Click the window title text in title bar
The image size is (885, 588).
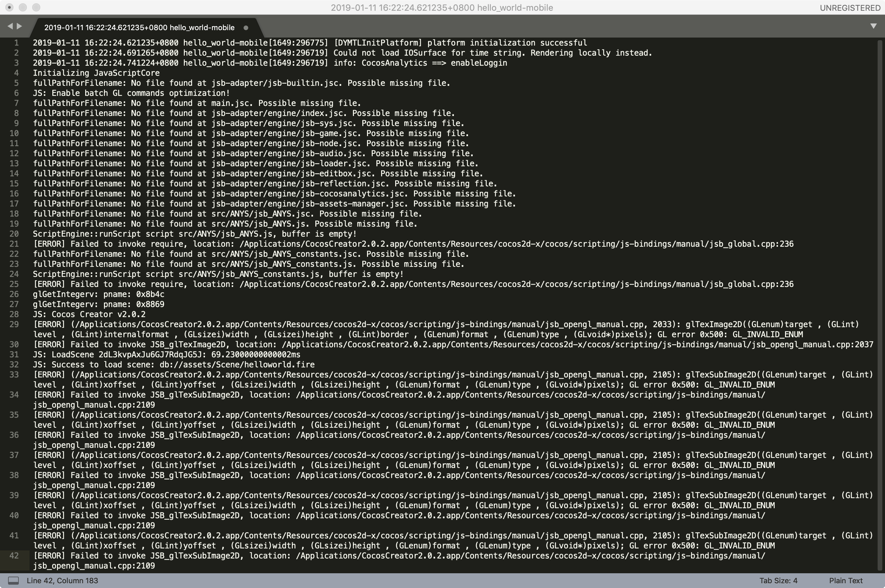441,8
